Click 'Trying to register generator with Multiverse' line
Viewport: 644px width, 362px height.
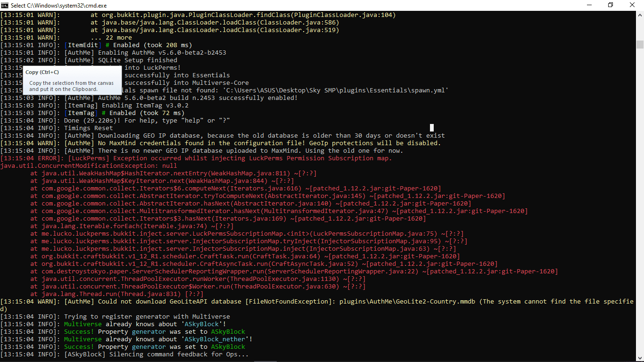click(x=115, y=317)
